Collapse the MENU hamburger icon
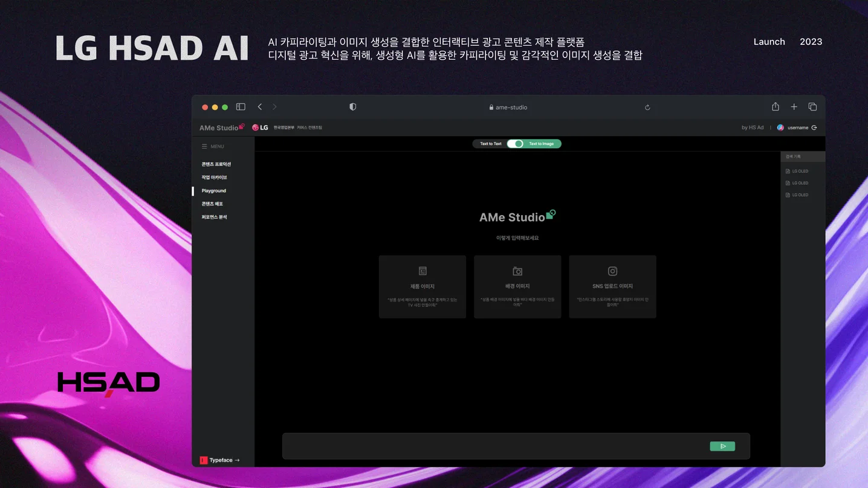This screenshot has width=868, height=488. [x=204, y=146]
